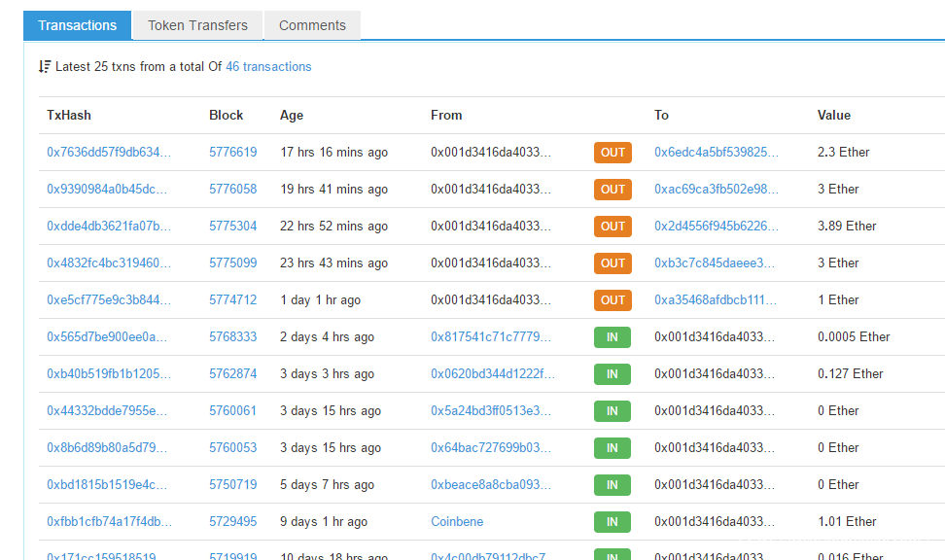This screenshot has width=945, height=560.
Task: View recipient address 0x6edc4a5bf539825
Action: coord(716,153)
